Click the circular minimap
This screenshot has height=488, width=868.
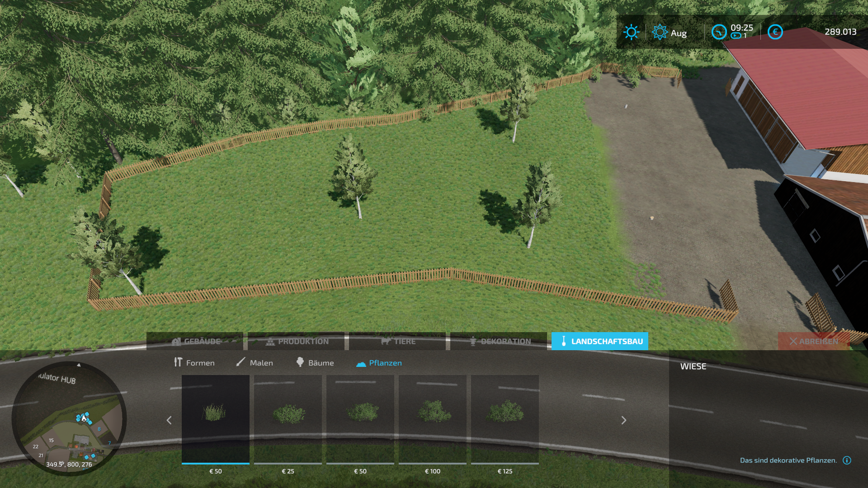click(69, 418)
